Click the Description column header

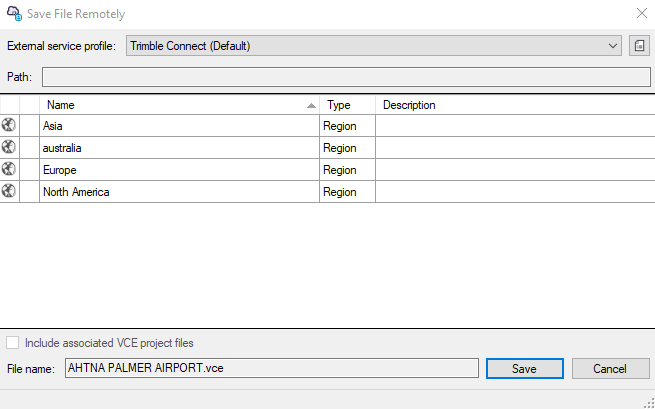tap(515, 105)
